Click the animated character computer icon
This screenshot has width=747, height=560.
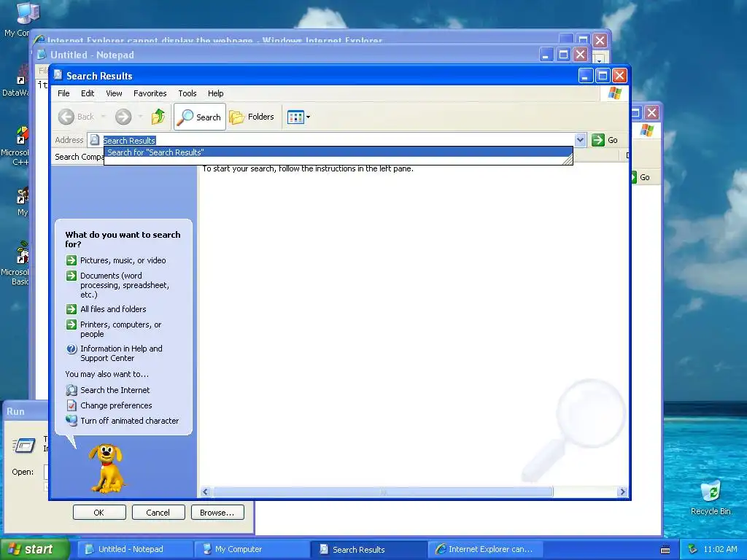[71, 421]
